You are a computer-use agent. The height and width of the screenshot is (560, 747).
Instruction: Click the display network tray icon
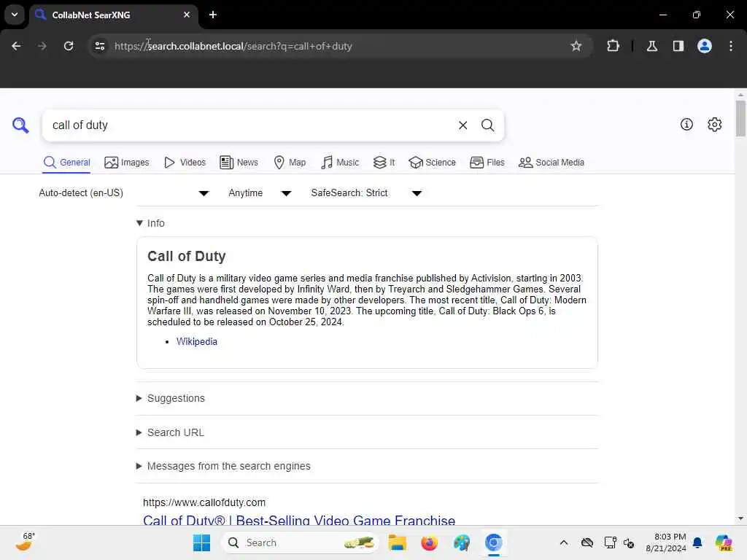pos(610,542)
